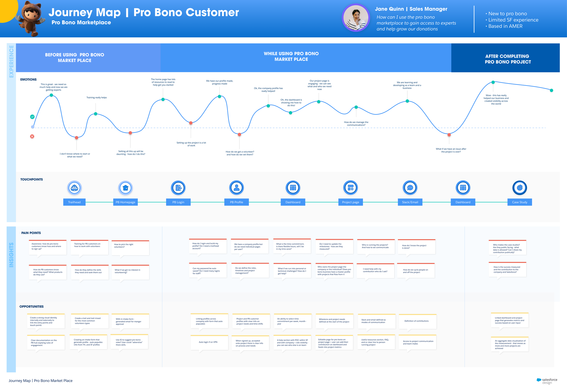Click the EMOTIONS section heading
Viewport: 567px width, 392px height.
pos(28,79)
